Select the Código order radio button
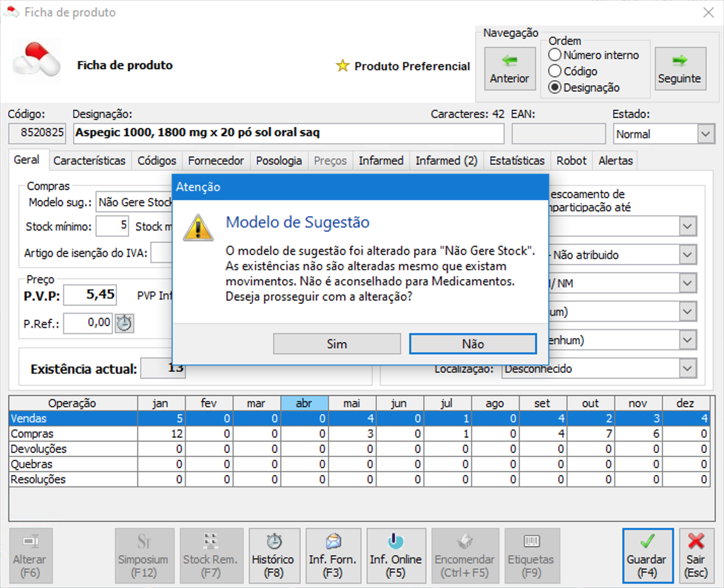This screenshot has height=588, width=724. point(555,71)
